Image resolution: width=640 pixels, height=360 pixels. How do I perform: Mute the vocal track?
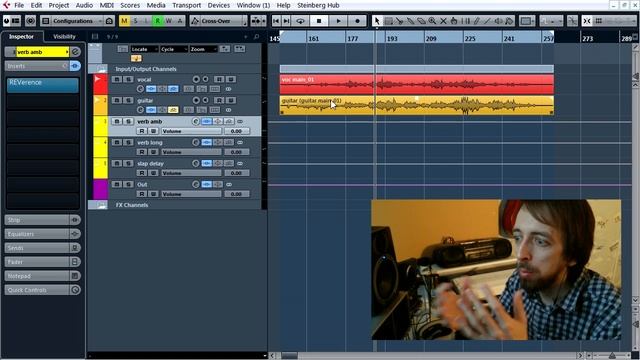(x=117, y=79)
